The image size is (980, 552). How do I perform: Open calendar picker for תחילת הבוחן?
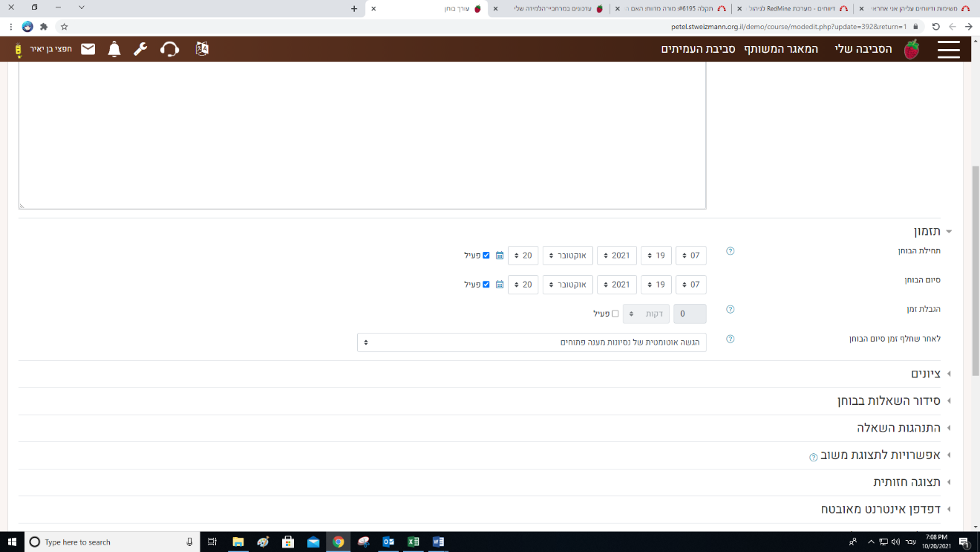tap(500, 256)
